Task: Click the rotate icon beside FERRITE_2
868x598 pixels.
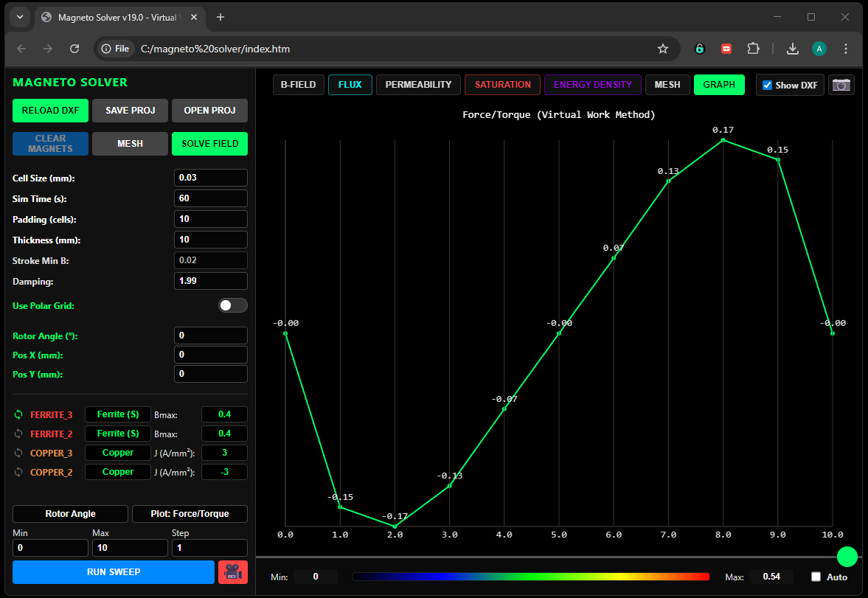Action: pyautogui.click(x=18, y=434)
